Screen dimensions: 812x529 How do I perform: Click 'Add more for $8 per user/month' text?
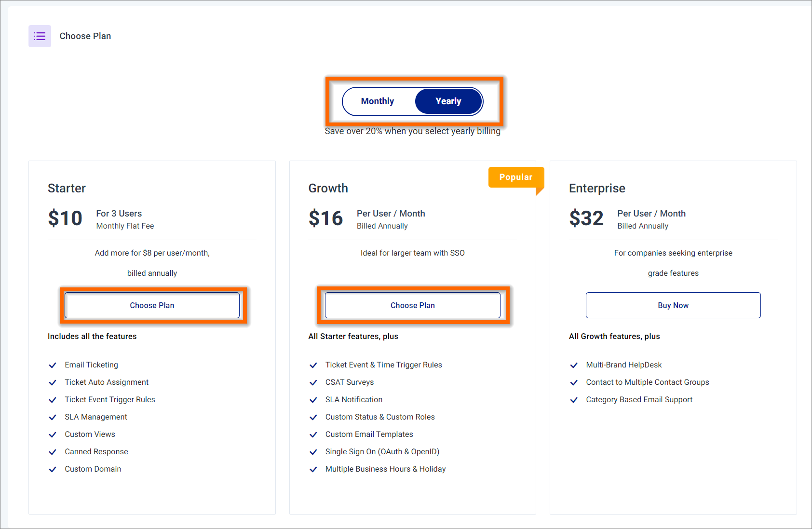tap(152, 253)
